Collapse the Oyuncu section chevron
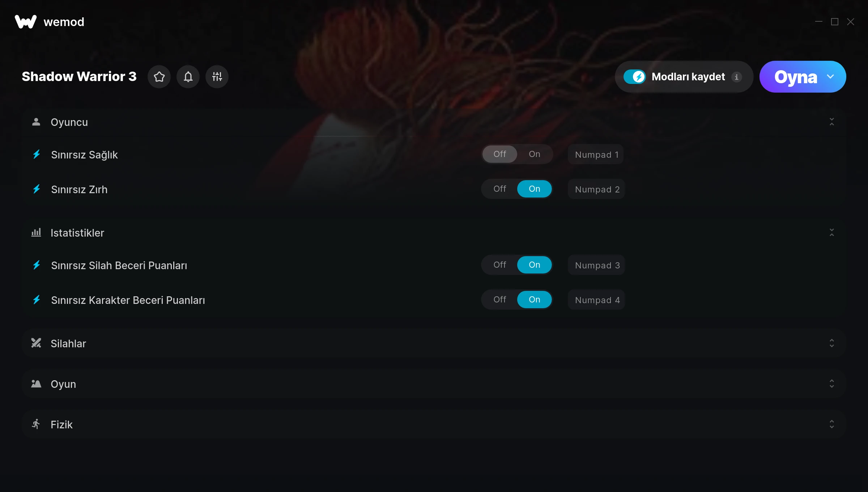This screenshot has height=492, width=868. point(832,122)
